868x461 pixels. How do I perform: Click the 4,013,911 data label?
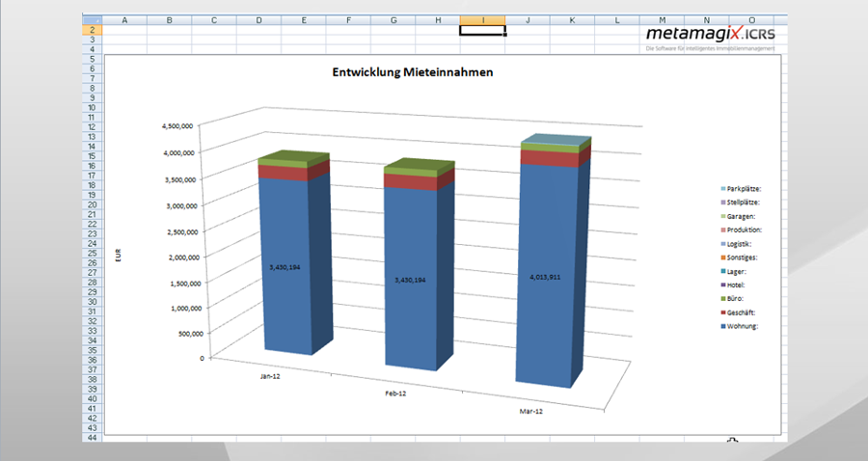[x=545, y=277]
